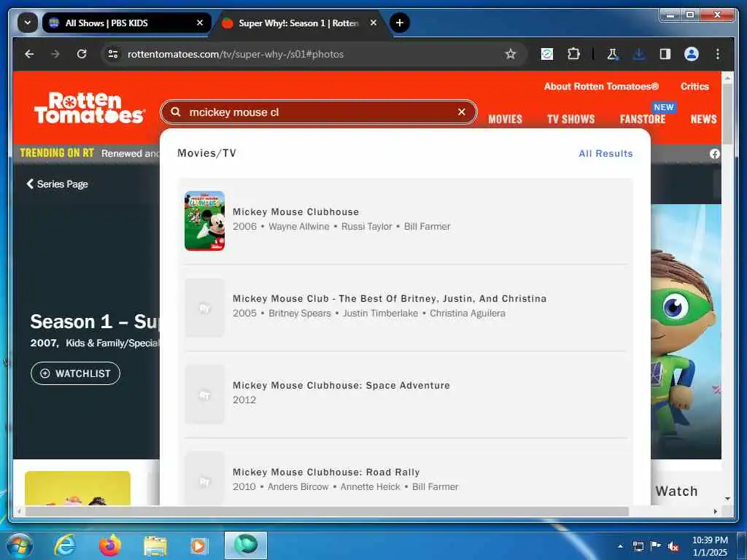Close the Super Why Rotten Tomatoes tab
747x560 pixels.
point(373,23)
